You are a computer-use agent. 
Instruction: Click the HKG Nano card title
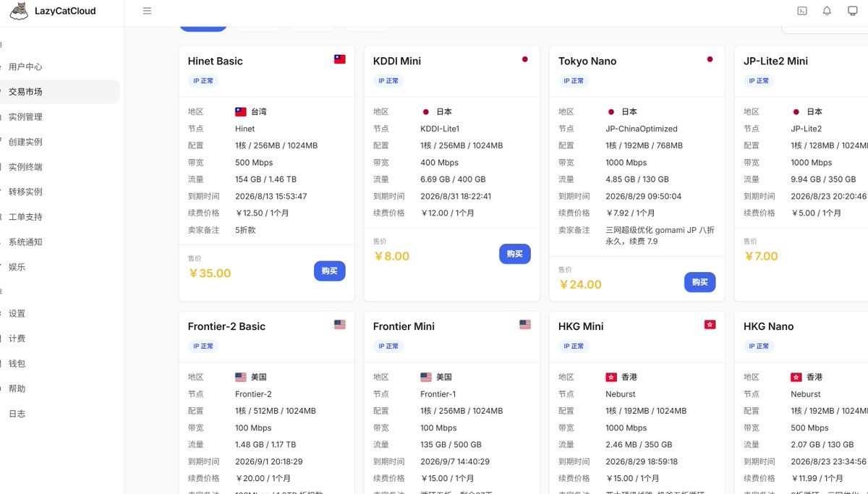(768, 326)
